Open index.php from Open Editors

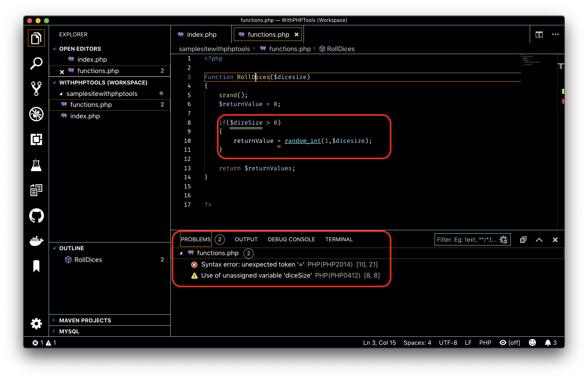point(110,60)
